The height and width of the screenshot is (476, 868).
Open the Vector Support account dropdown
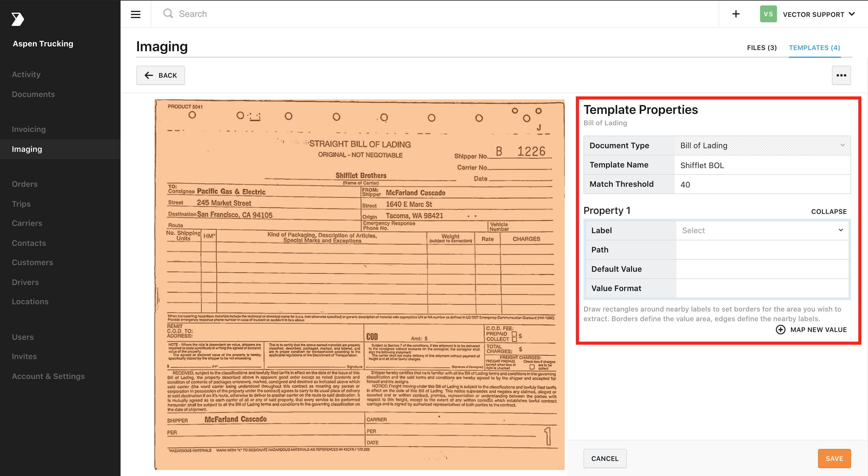(x=819, y=14)
